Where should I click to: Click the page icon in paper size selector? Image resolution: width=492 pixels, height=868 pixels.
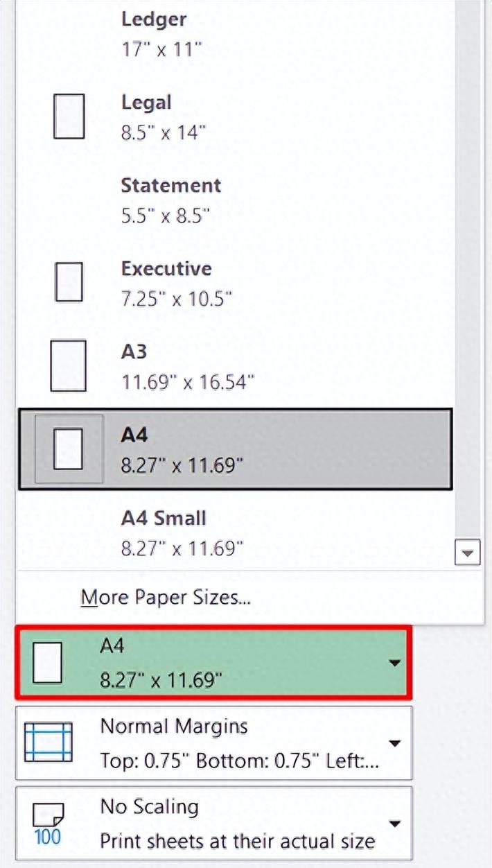(x=48, y=662)
